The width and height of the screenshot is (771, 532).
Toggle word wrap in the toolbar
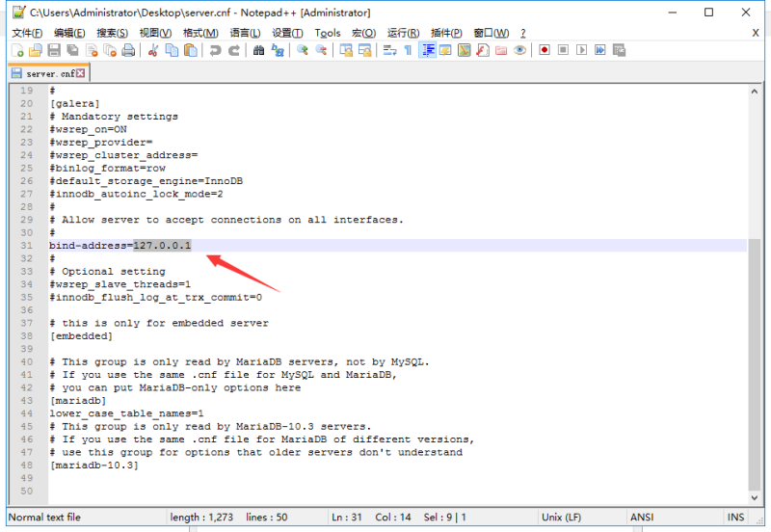click(x=389, y=50)
